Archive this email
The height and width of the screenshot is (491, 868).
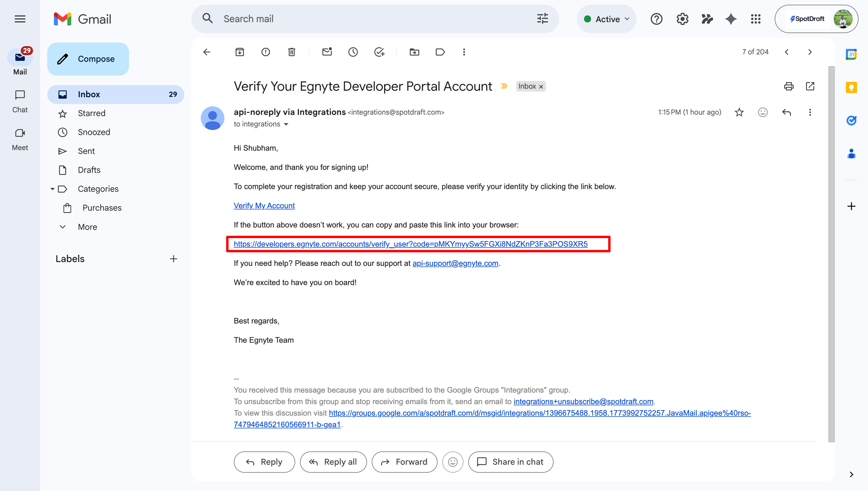(x=239, y=52)
